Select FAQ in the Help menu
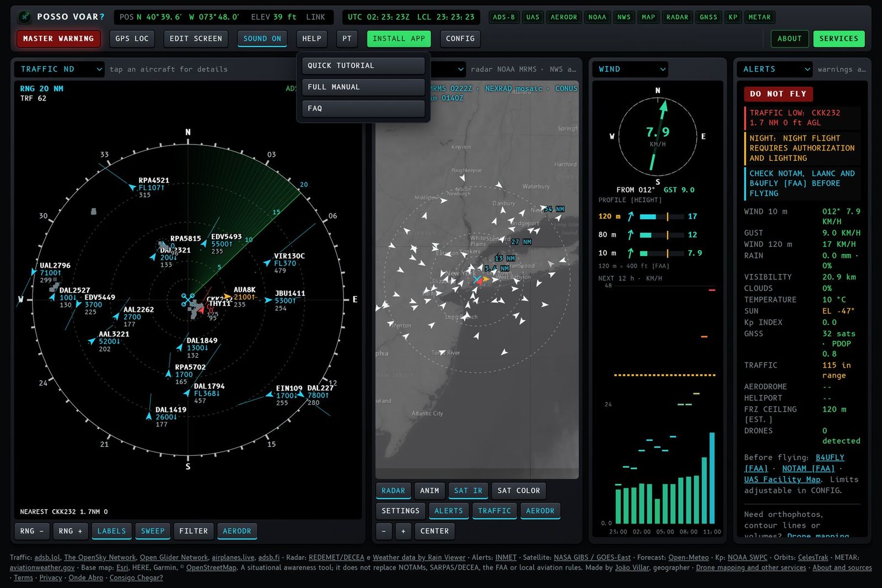Screen dimensions: 882x588 (363, 109)
